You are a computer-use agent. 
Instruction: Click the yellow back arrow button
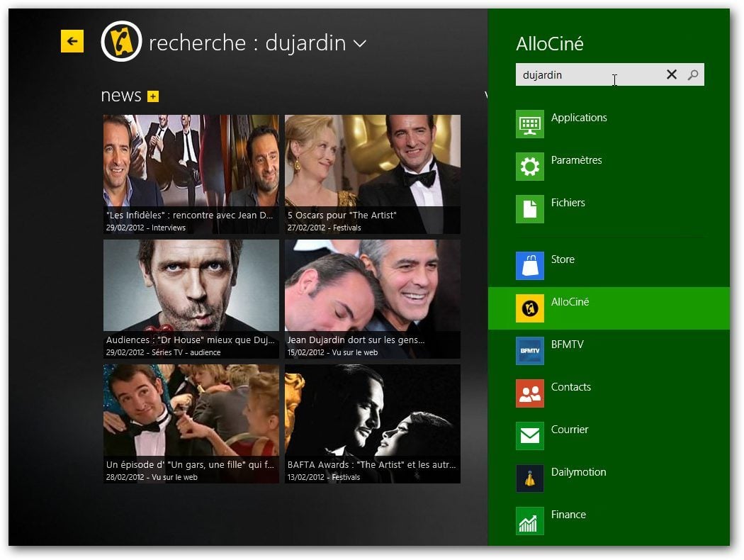(72, 41)
